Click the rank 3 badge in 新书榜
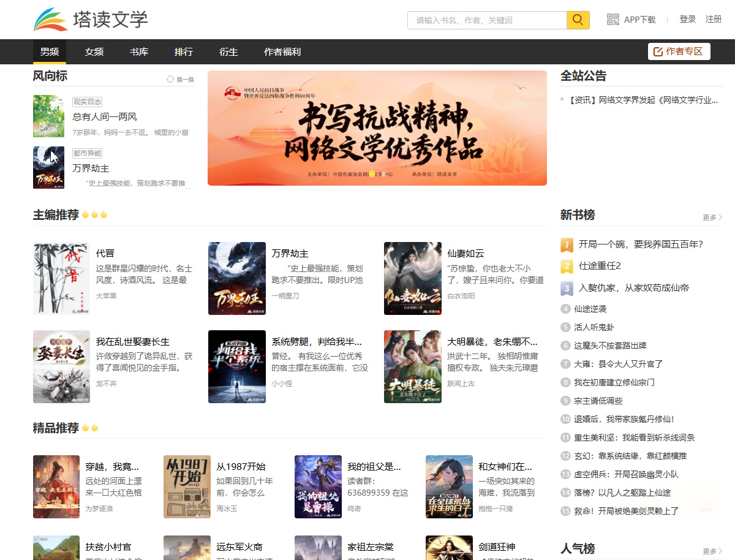The width and height of the screenshot is (735, 560). pyautogui.click(x=567, y=288)
